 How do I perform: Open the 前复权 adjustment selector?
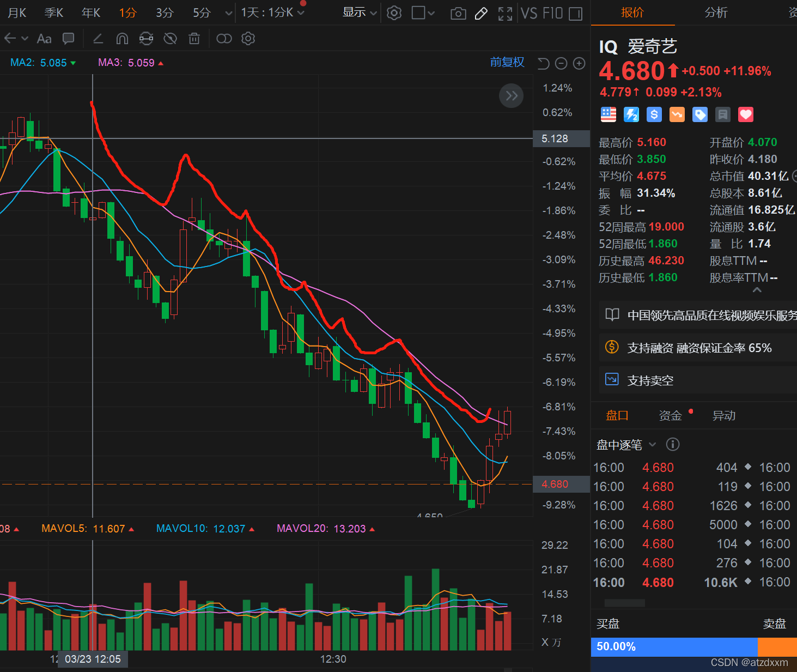coord(507,62)
